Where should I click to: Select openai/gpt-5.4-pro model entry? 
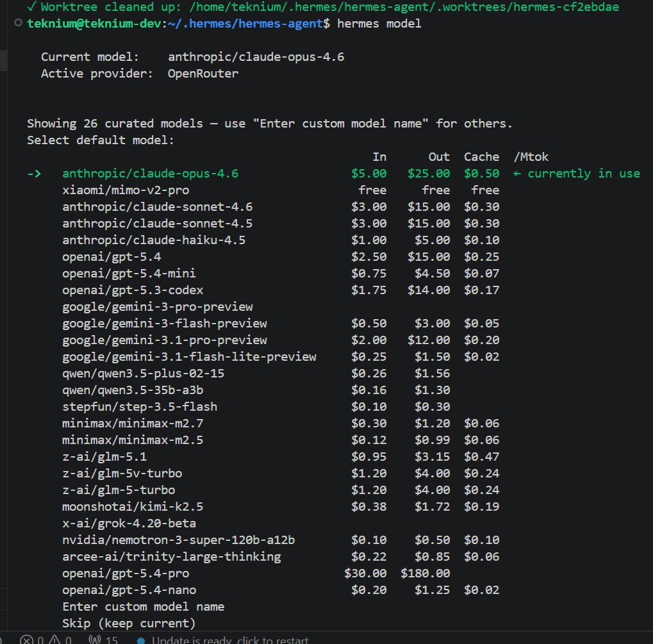pyautogui.click(x=126, y=573)
